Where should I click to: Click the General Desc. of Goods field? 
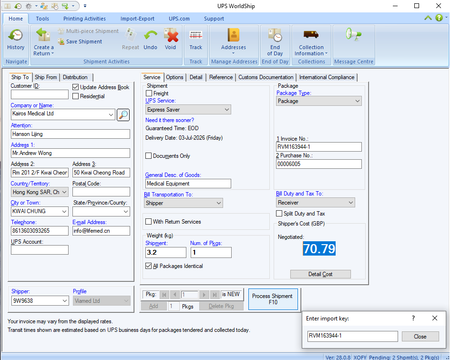click(x=188, y=183)
